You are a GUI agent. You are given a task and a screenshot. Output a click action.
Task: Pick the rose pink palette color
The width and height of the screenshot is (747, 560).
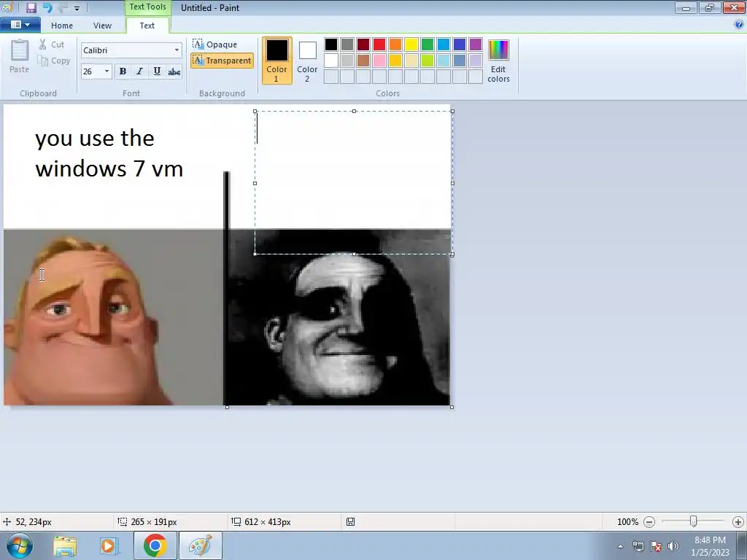click(x=379, y=61)
